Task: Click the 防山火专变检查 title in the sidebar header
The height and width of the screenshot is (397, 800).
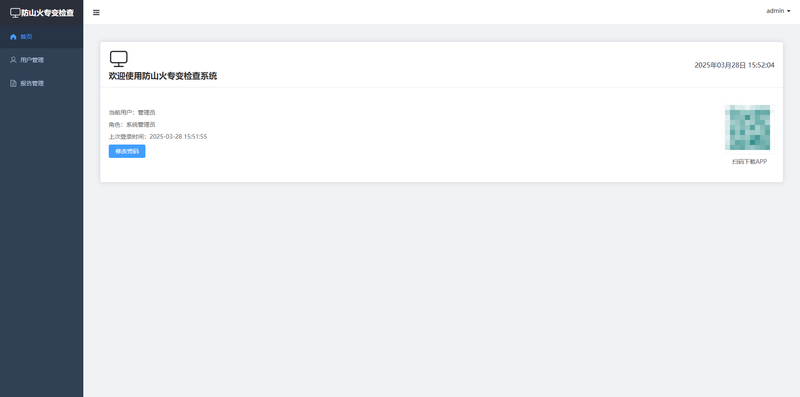Action: tap(47, 13)
